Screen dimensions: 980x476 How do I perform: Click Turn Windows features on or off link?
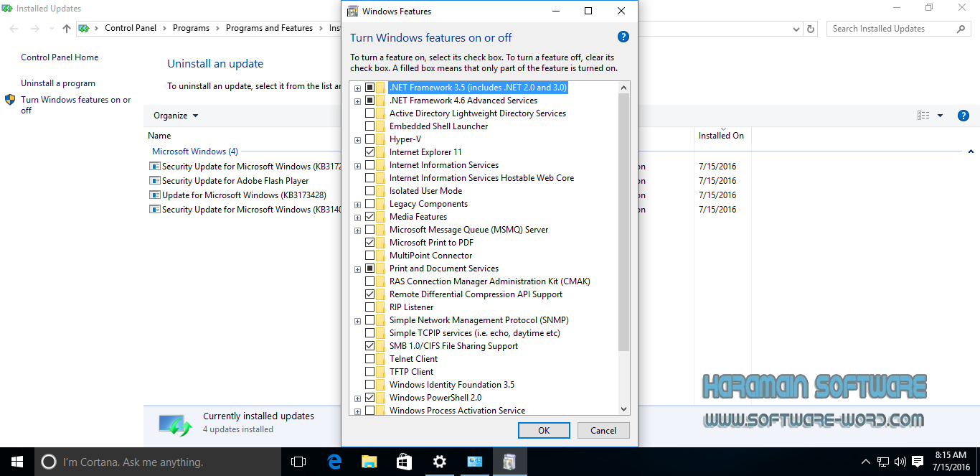tap(75, 105)
